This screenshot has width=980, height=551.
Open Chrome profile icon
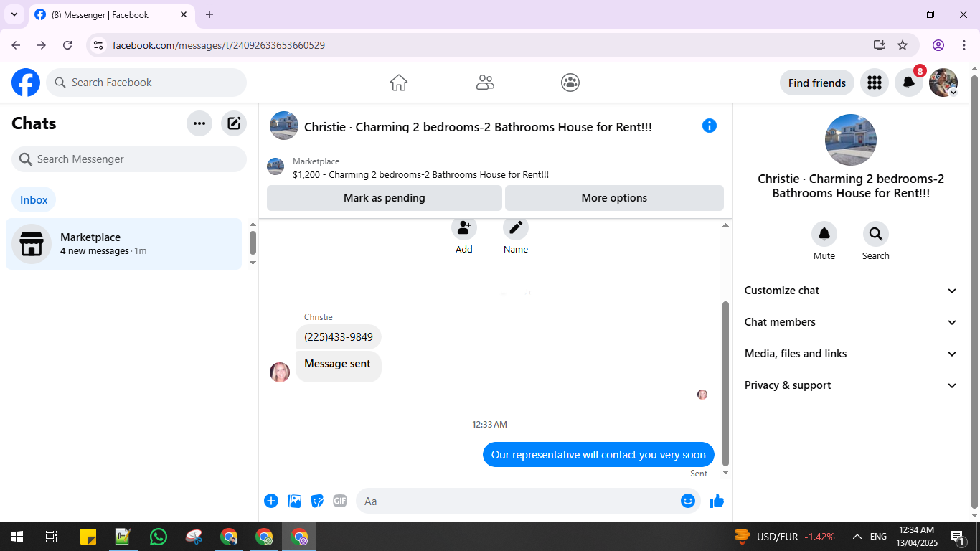(x=938, y=45)
